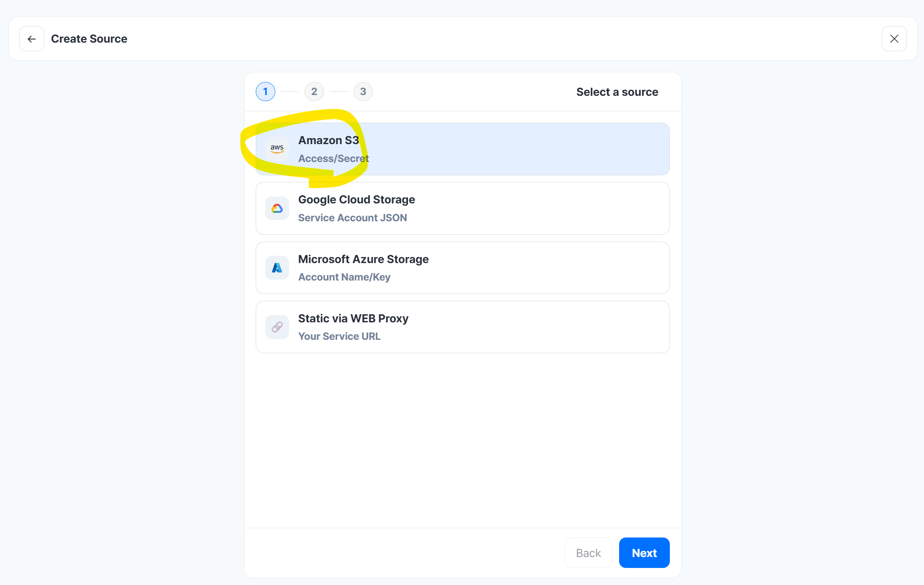Go to step 1 in the wizard
This screenshot has width=924, height=585.
click(x=266, y=91)
